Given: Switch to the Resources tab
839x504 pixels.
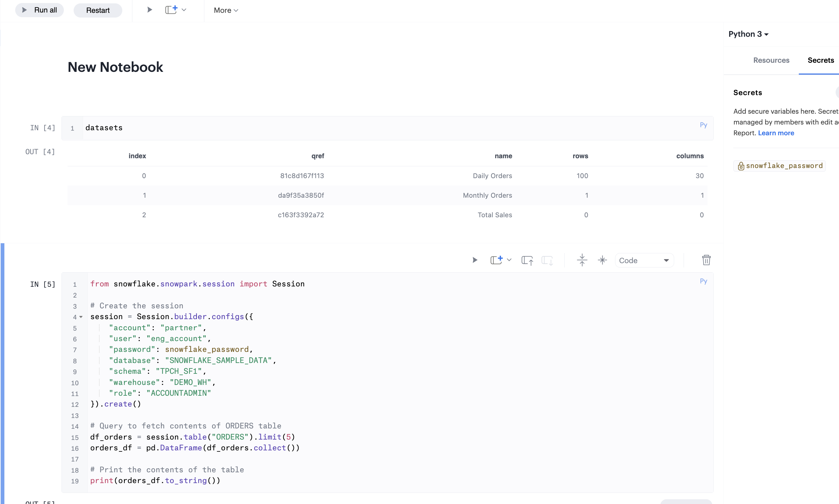Looking at the screenshot, I should click(771, 60).
